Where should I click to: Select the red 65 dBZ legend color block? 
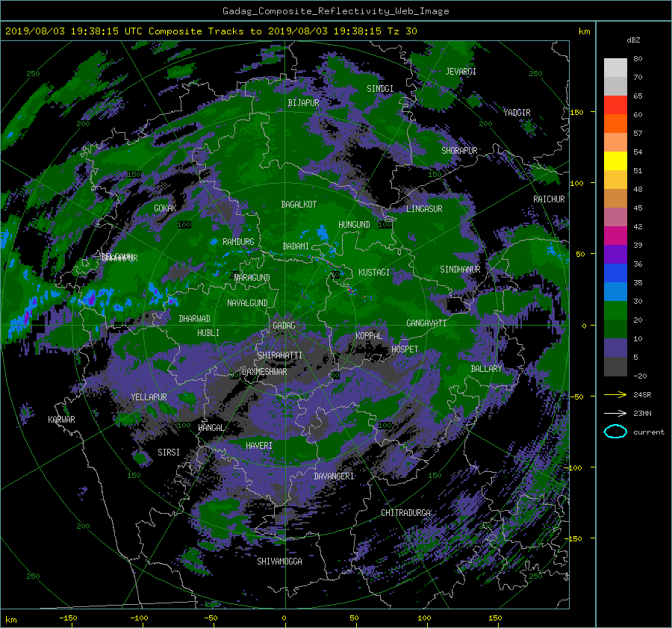(x=615, y=105)
